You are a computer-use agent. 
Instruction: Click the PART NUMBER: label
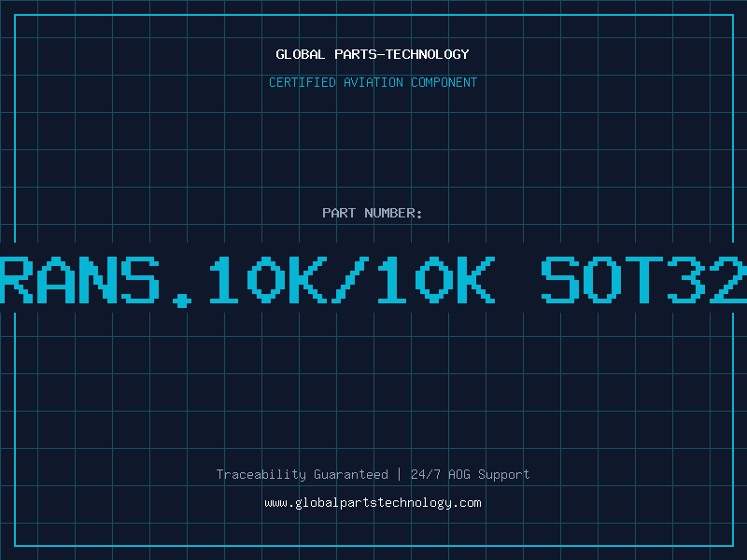point(373,213)
